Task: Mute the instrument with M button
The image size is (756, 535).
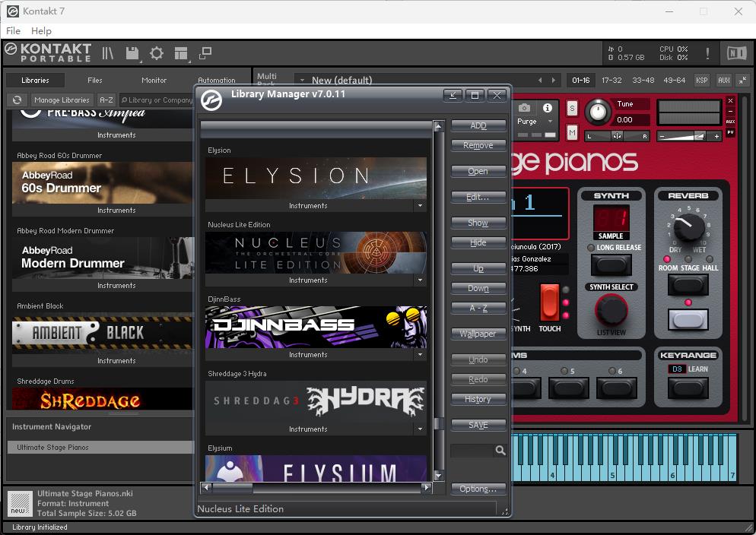Action: click(x=572, y=133)
